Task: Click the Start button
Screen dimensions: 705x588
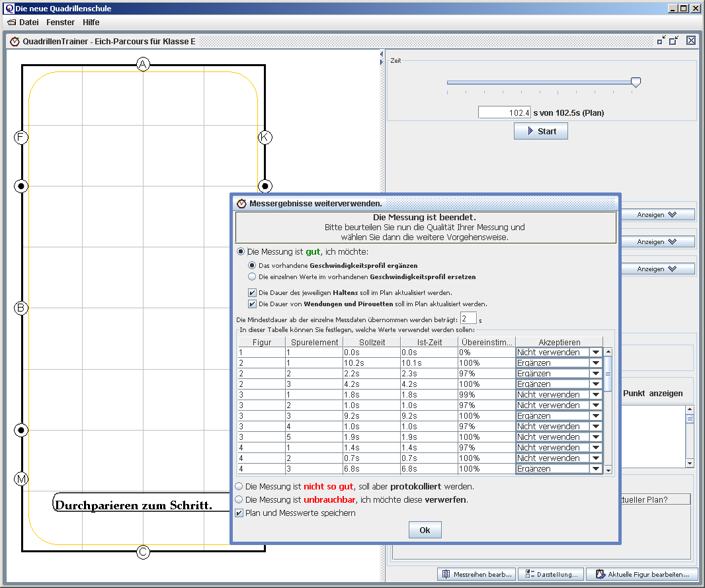Action: [x=541, y=131]
